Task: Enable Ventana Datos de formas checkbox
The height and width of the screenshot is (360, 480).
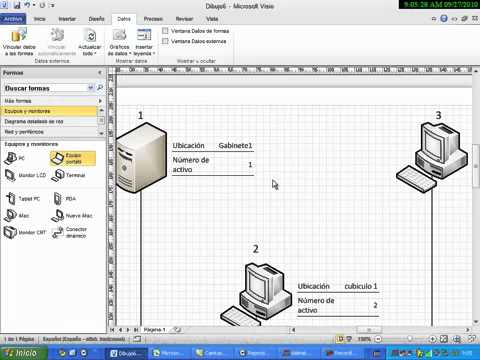Action: click(x=165, y=31)
